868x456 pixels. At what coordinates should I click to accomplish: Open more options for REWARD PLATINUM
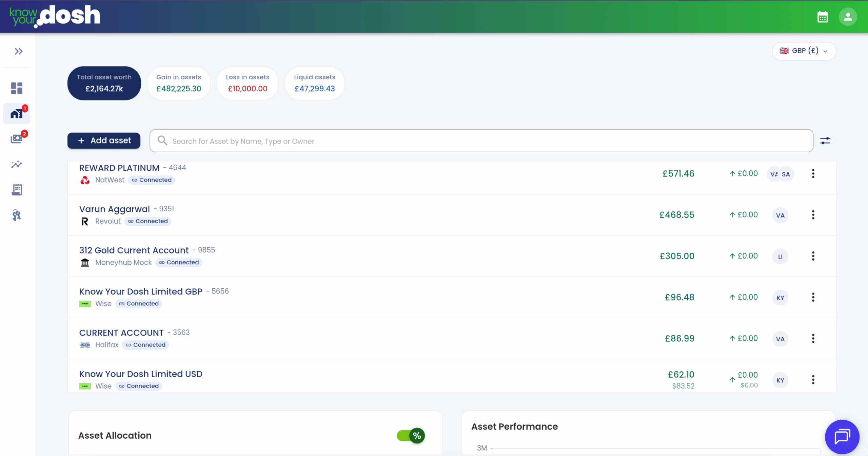[x=813, y=174]
